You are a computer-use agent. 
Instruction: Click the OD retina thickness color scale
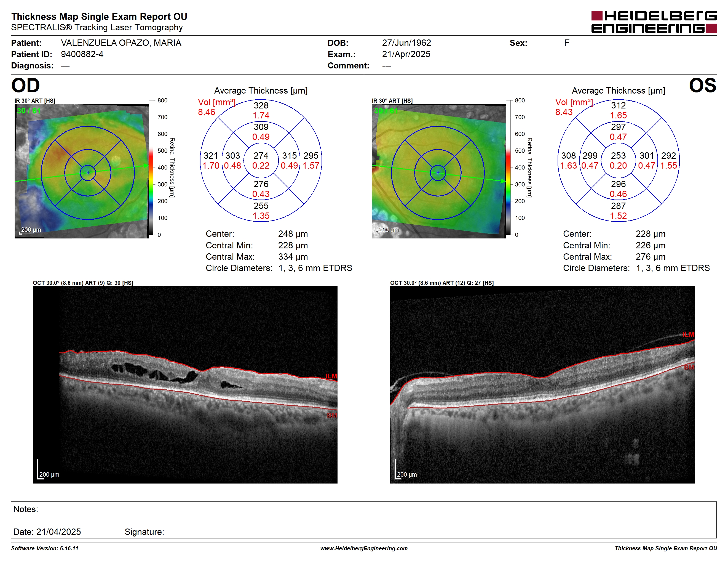tap(151, 168)
